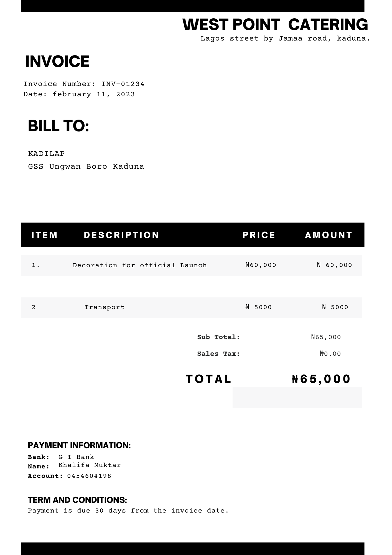Select the Sub Total value ₦65,000
392x555 pixels.
[326, 337]
